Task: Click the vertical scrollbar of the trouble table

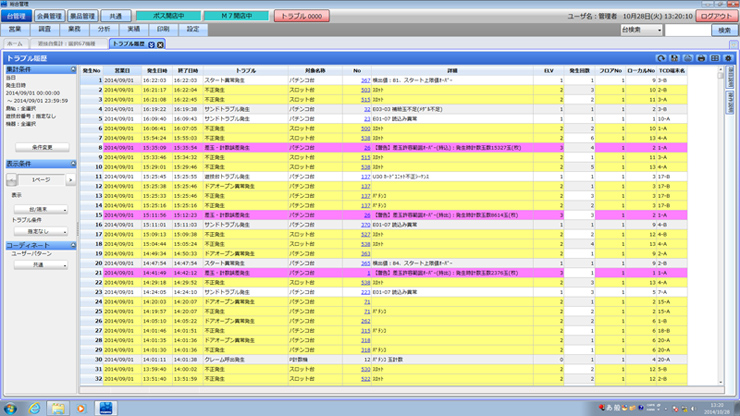Action: point(721,225)
